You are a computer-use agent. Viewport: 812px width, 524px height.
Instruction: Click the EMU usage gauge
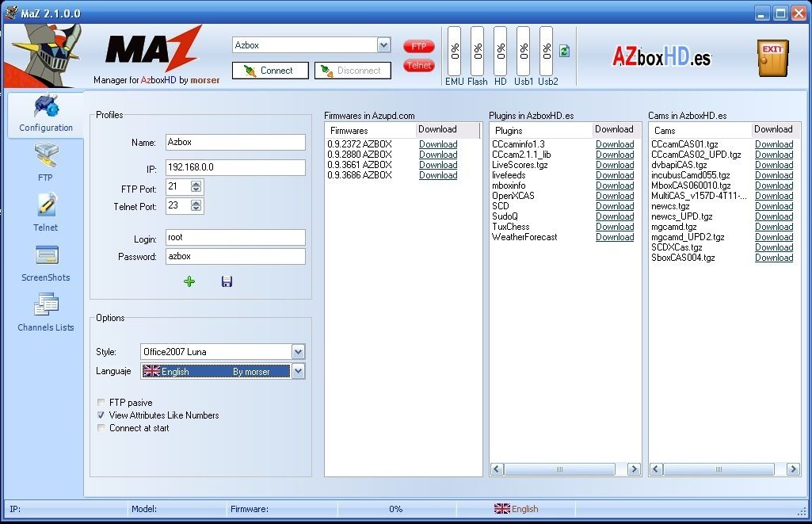click(x=454, y=52)
